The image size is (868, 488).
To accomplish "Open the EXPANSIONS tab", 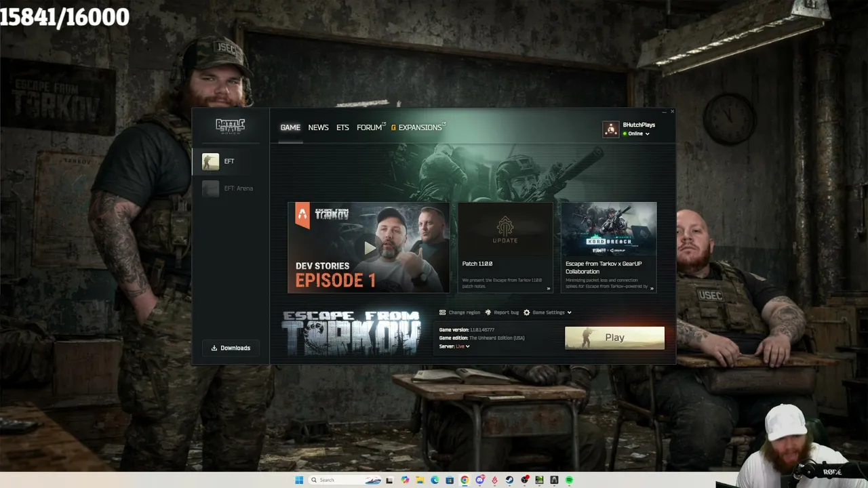I will 418,127.
